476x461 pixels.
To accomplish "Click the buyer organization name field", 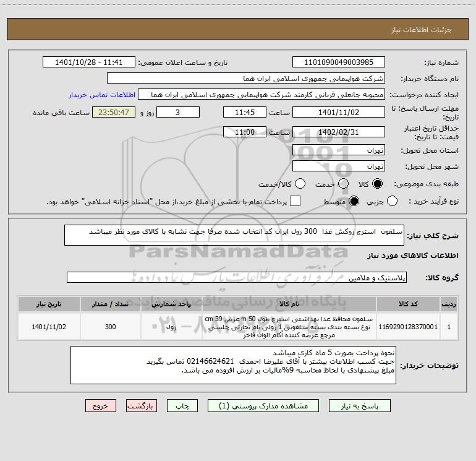I will point(246,79).
